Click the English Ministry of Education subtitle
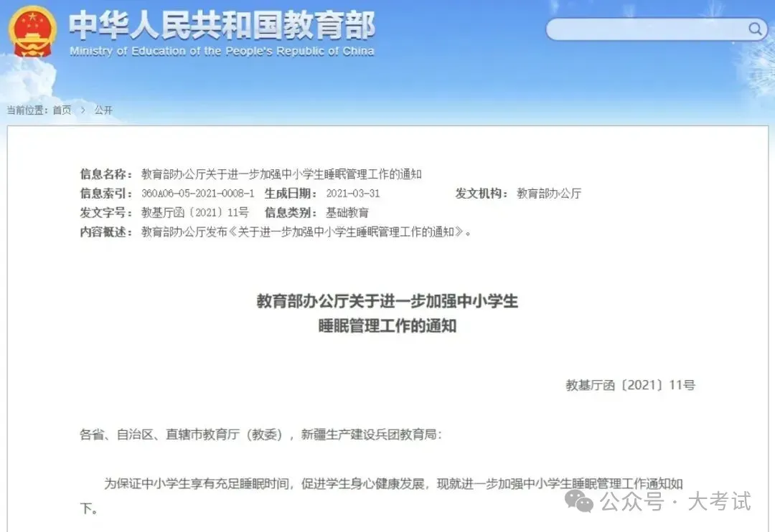Viewport: 775px width, 532px height. 222,51
